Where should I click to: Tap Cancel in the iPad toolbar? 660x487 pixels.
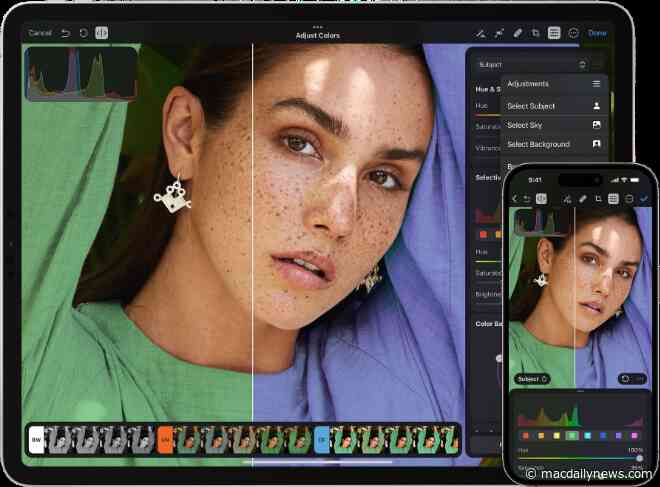40,33
